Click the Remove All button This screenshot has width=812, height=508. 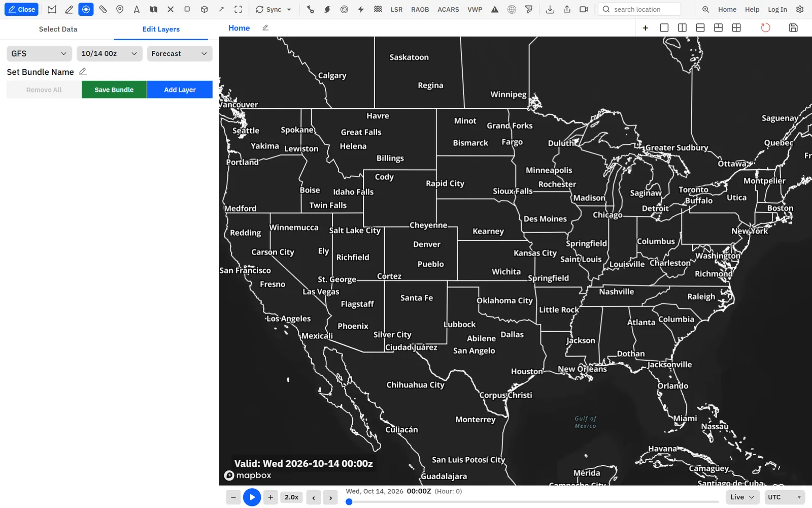coord(44,89)
